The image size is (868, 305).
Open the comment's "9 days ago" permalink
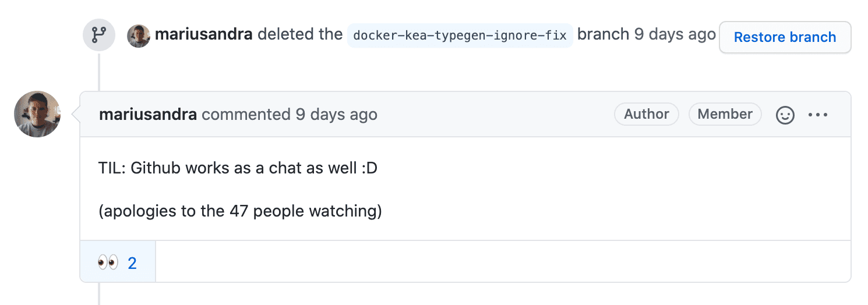point(336,115)
